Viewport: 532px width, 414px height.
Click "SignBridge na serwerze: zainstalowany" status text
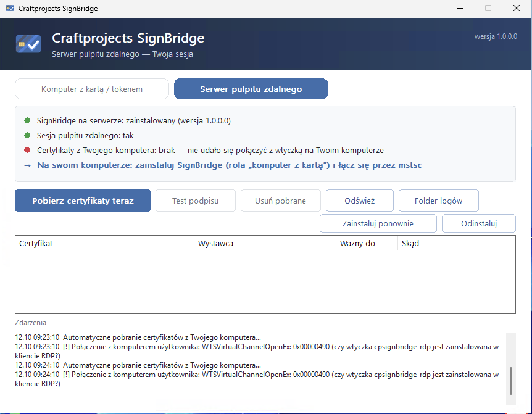point(134,121)
